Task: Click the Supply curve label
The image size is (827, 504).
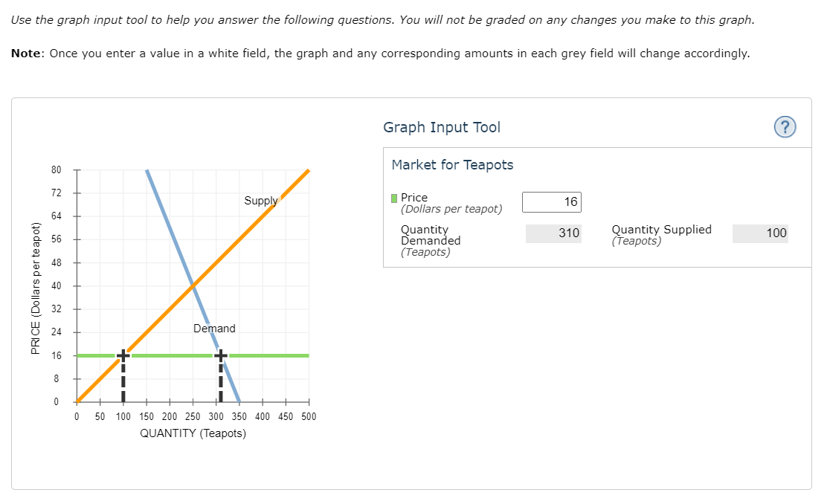Action: 262,201
